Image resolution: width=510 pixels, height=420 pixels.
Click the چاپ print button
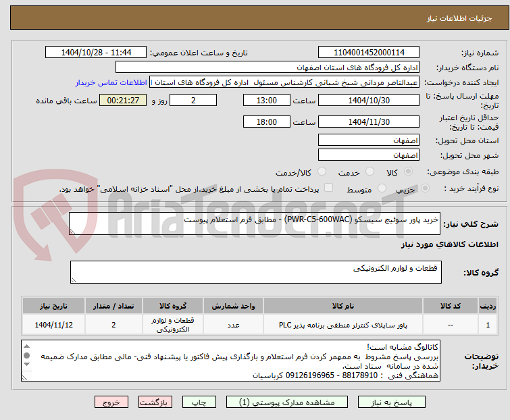[x=199, y=402]
